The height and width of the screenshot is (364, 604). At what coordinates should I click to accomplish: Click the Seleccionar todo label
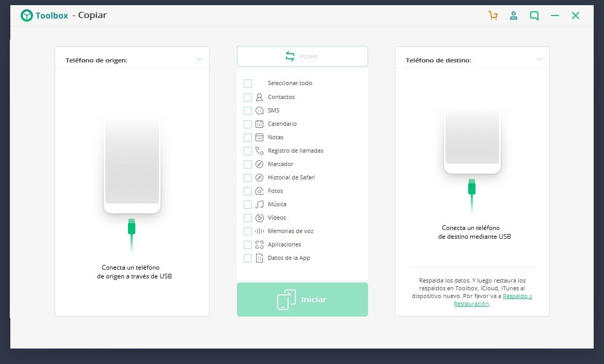click(290, 83)
